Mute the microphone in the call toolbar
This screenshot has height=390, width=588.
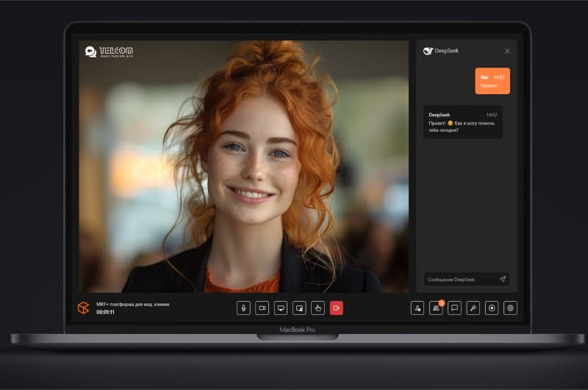pos(243,308)
